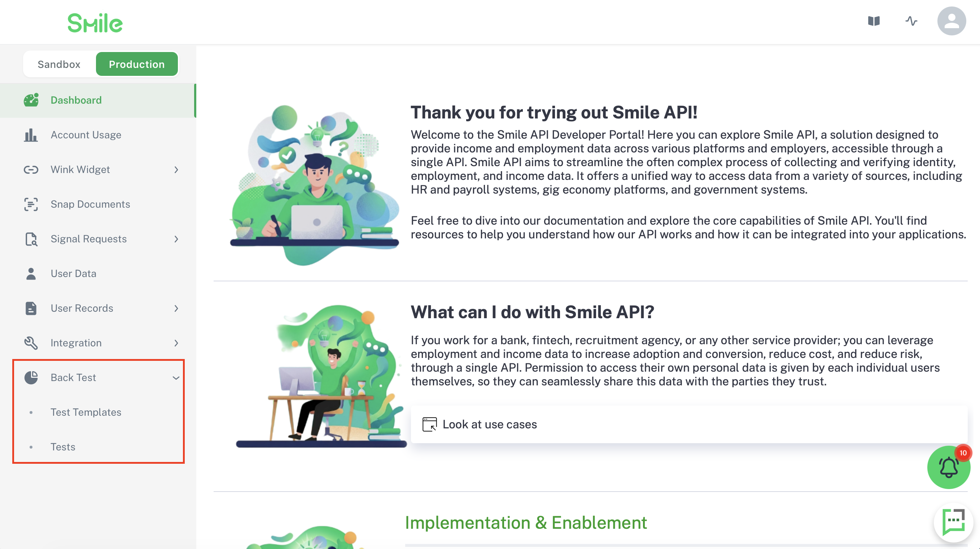Select the Tests submenu item
The height and width of the screenshot is (549, 980).
point(63,446)
